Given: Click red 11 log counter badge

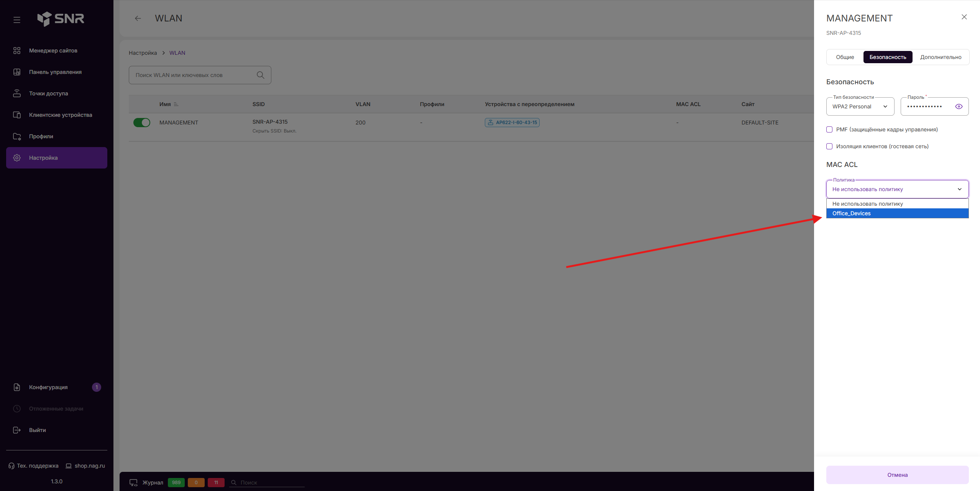Looking at the screenshot, I should [216, 483].
